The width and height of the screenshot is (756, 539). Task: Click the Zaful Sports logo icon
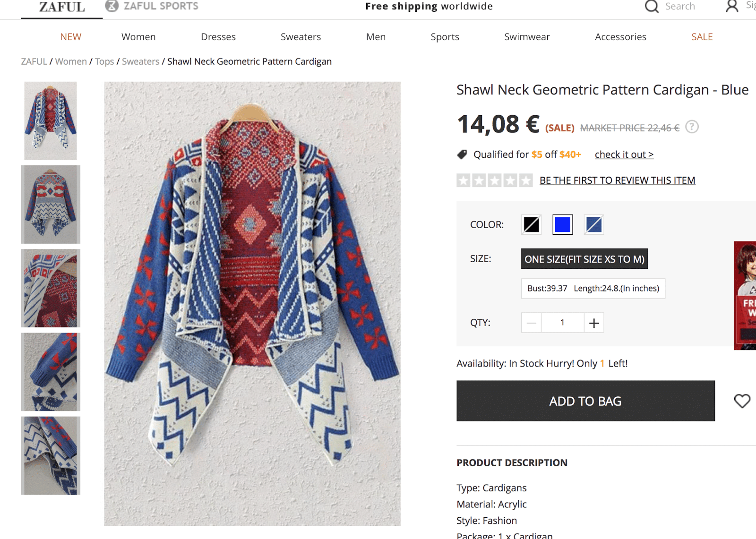(x=112, y=6)
